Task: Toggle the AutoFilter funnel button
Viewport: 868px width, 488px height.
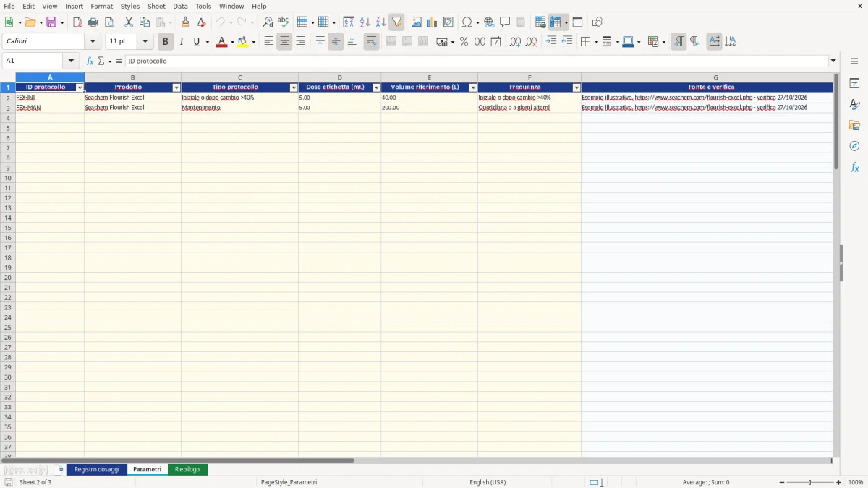Action: pyautogui.click(x=396, y=22)
